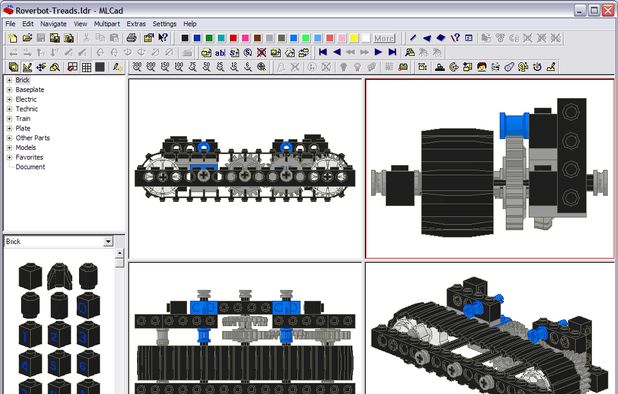
Task: Toggle the four-pane view layout icon
Action: (72, 67)
